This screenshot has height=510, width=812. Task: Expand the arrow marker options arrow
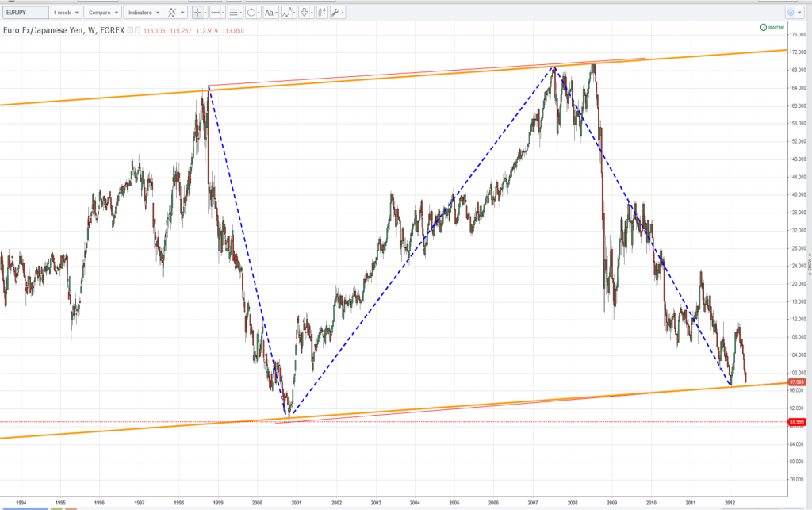pyautogui.click(x=312, y=13)
